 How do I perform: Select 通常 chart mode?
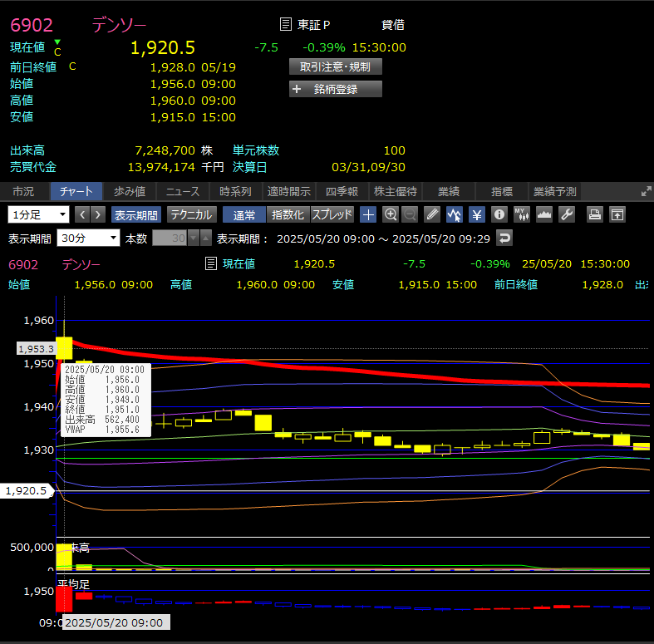(x=244, y=215)
